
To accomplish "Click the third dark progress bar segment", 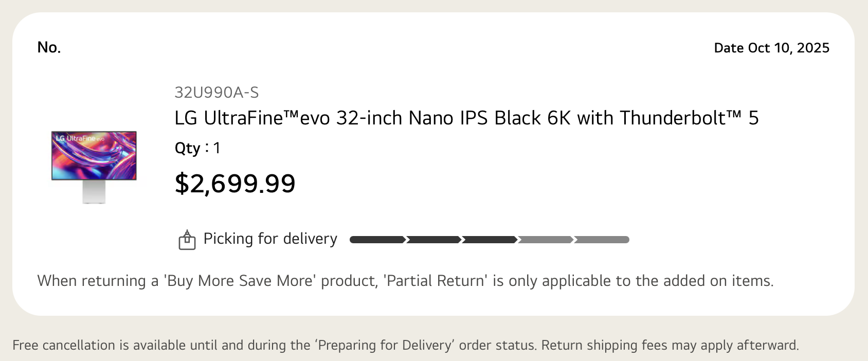I will (x=490, y=240).
